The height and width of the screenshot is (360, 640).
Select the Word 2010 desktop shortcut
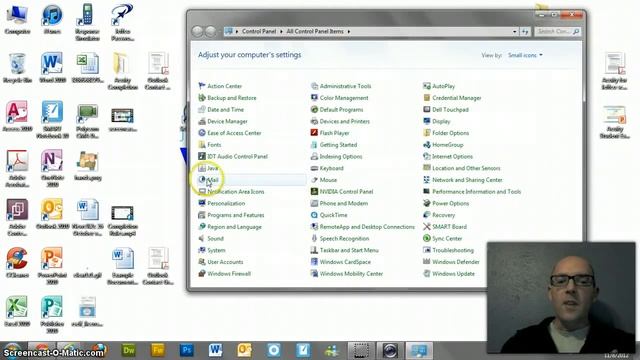52,68
